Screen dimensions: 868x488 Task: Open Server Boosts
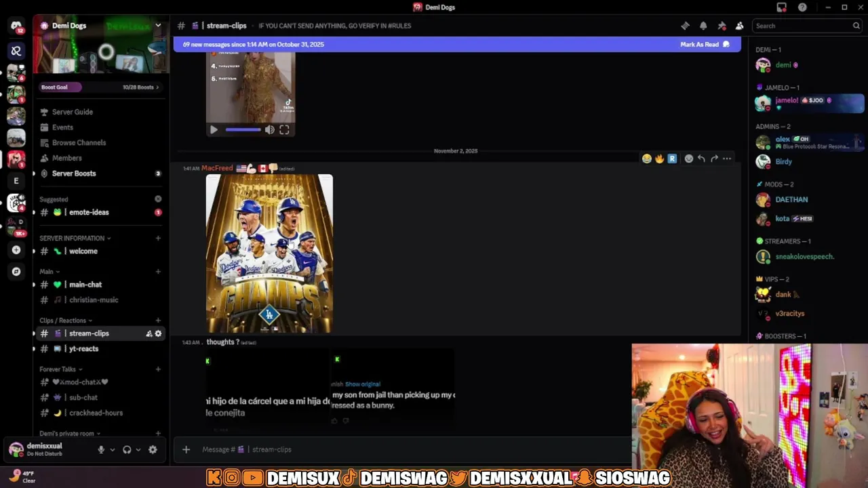(100, 174)
